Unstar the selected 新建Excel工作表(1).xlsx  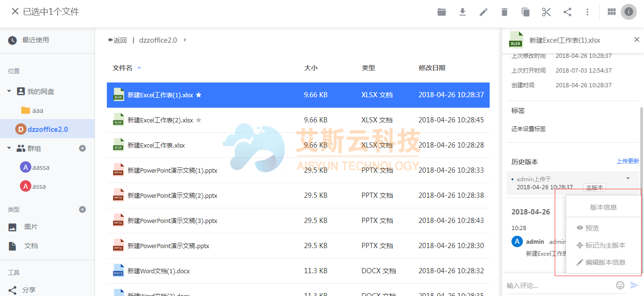pos(199,95)
